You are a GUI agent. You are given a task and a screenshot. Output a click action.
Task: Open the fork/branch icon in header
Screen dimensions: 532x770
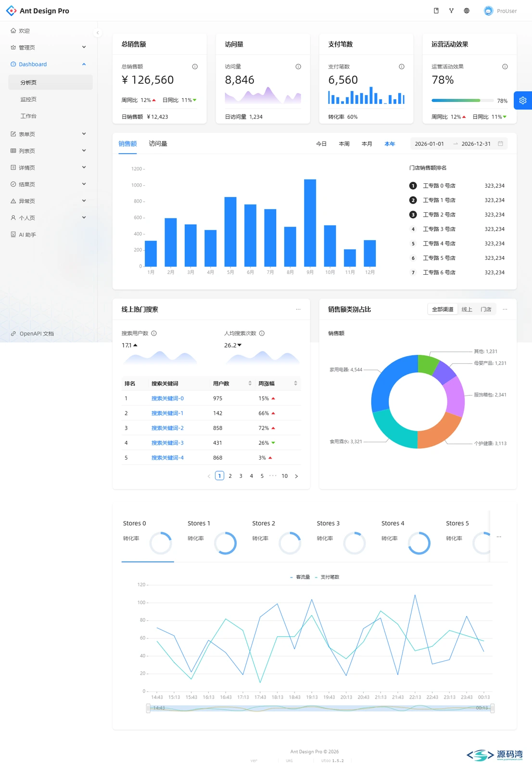(451, 11)
